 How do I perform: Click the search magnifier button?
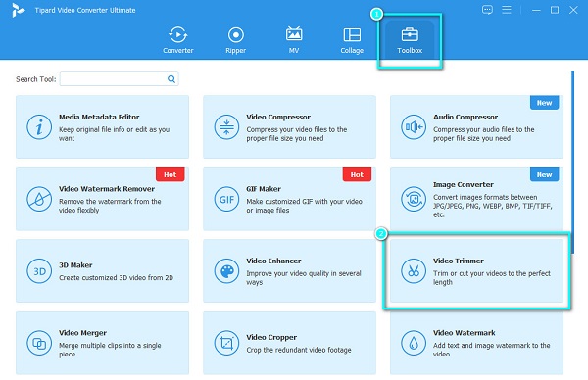(x=171, y=79)
